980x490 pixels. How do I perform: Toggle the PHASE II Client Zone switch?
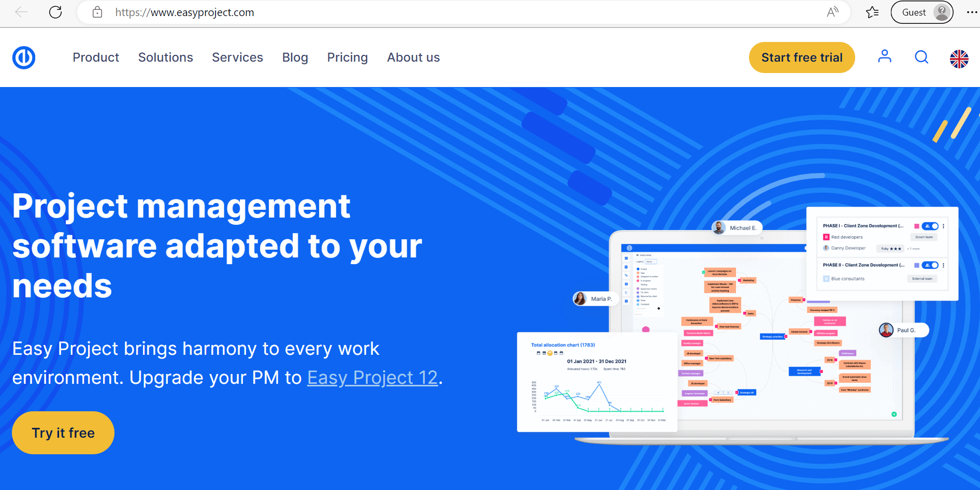coord(930,265)
